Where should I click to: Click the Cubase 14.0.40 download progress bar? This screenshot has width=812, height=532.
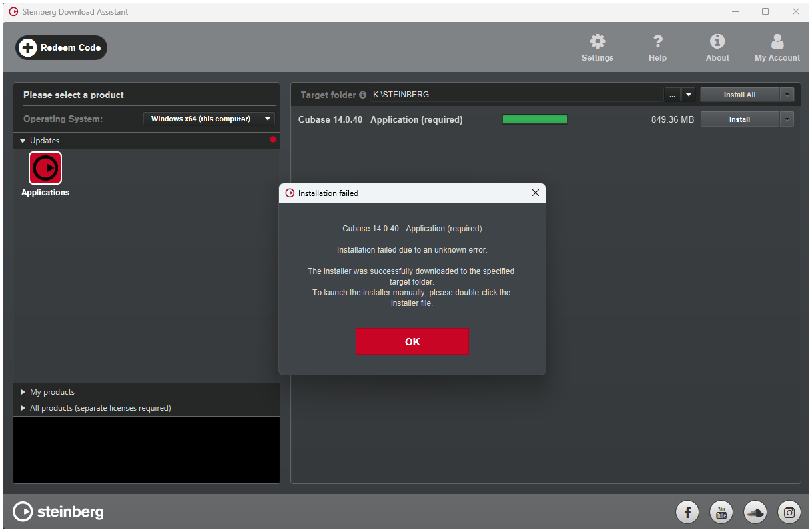click(x=535, y=119)
